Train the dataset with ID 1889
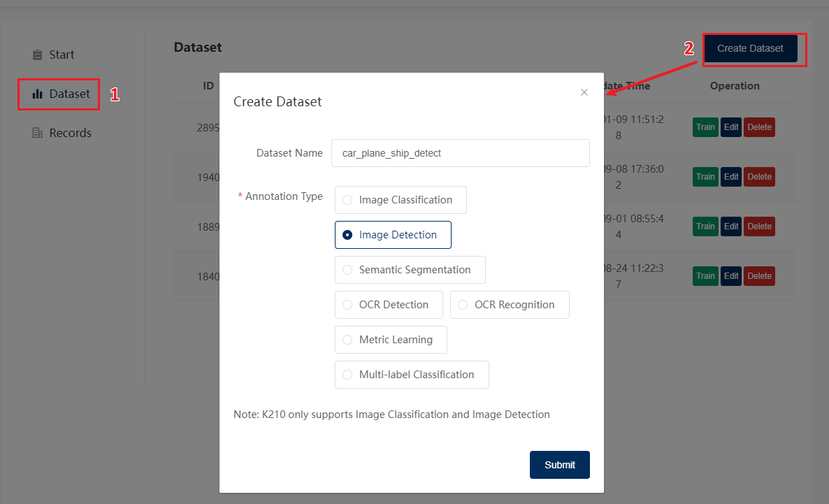This screenshot has width=829, height=504. tap(705, 227)
